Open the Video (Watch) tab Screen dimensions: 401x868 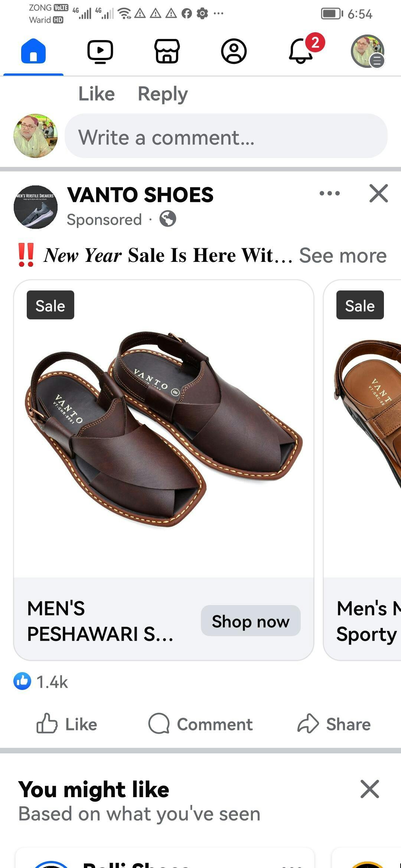point(100,51)
